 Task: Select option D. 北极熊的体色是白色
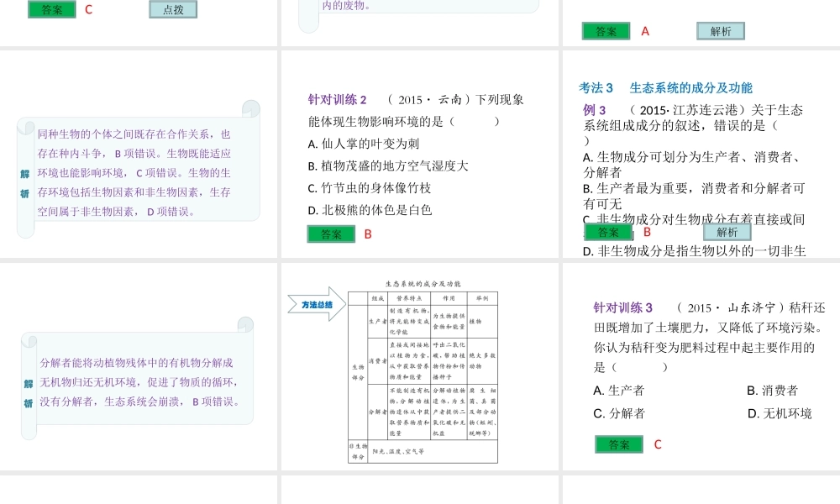[x=370, y=210]
